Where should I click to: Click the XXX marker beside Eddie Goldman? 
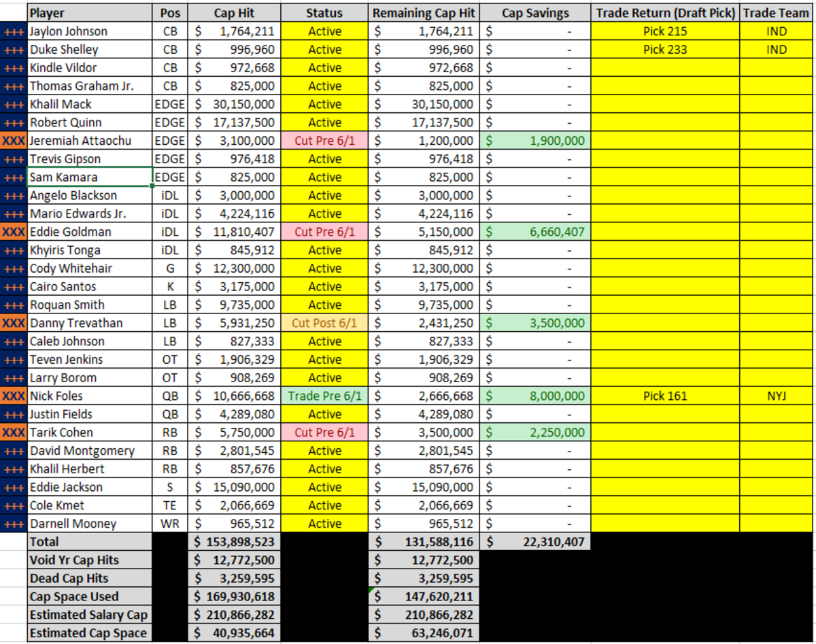coord(14,232)
